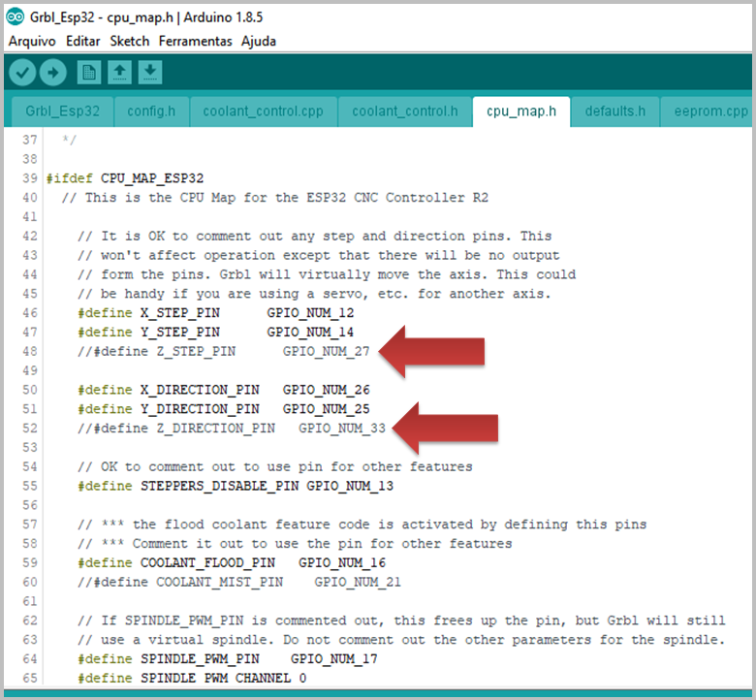The image size is (756, 700).
Task: Click the 'SPINDLE_PWM_PIN' define line
Action: click(228, 659)
